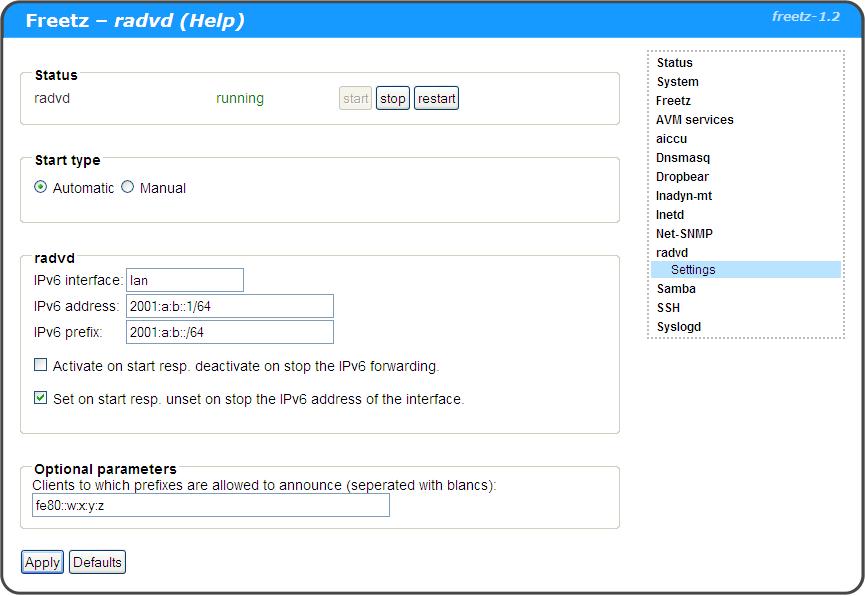Open the Dnsmasq menu entry
Image resolution: width=865 pixels, height=596 pixels.
tap(683, 158)
